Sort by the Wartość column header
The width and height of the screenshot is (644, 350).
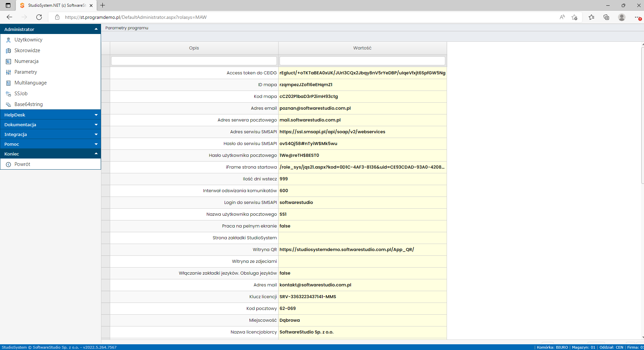coord(362,48)
